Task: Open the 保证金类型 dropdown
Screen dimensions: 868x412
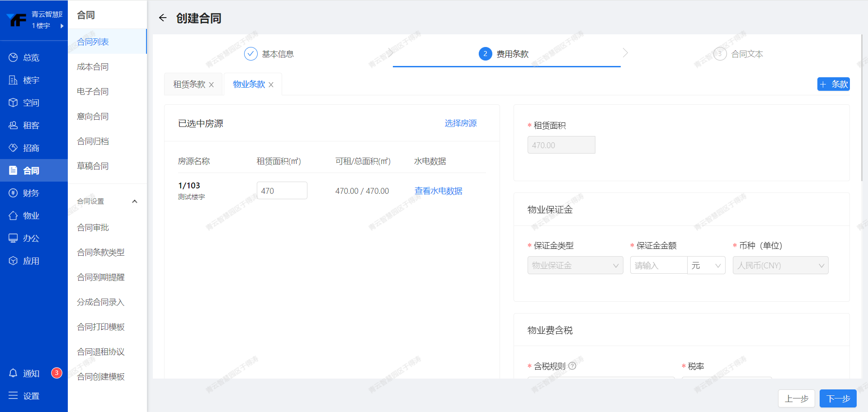Action: point(575,265)
